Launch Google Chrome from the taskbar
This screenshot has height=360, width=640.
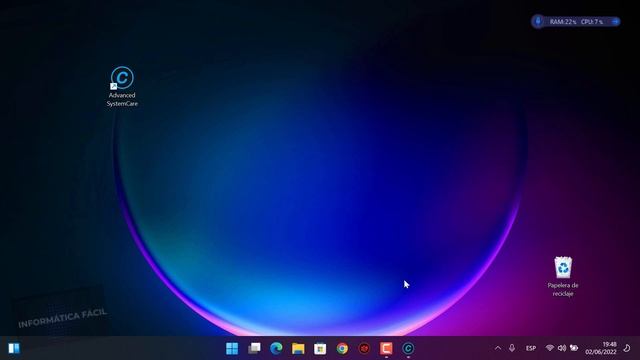click(x=342, y=348)
